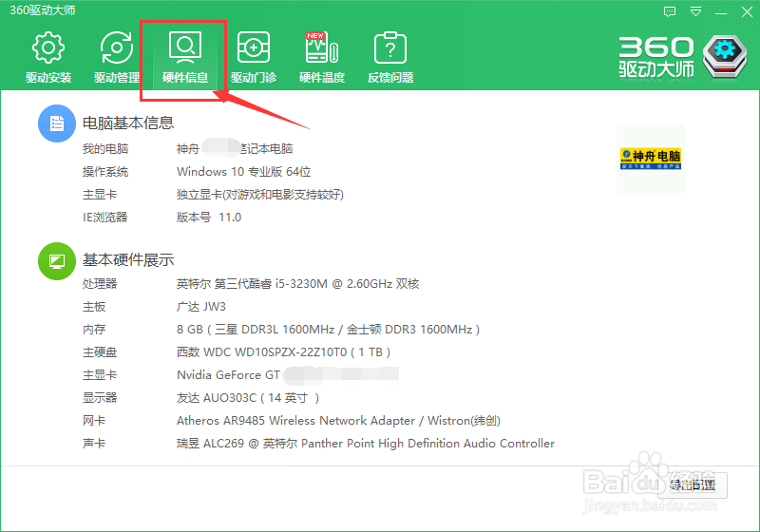Open the 驱动门诊 tab
This screenshot has height=532, width=760.
pyautogui.click(x=254, y=57)
